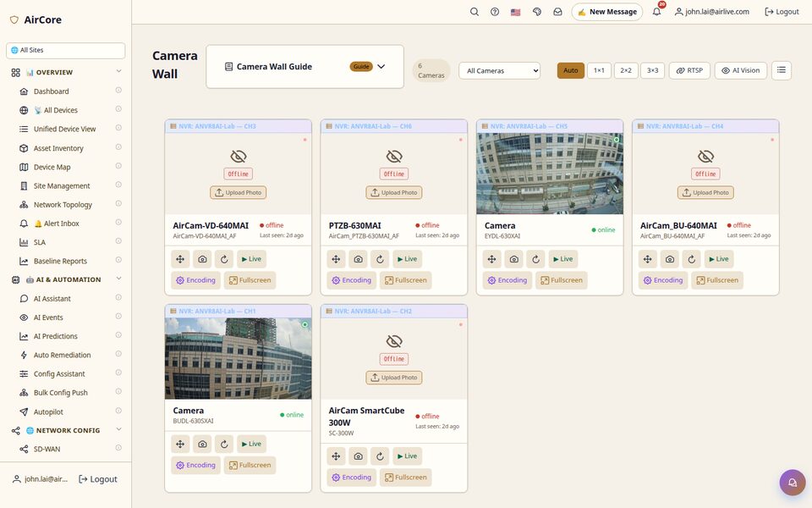Open the BUDL-630SXAI camera preview image
Screen dimensions: 812x508
click(239, 359)
